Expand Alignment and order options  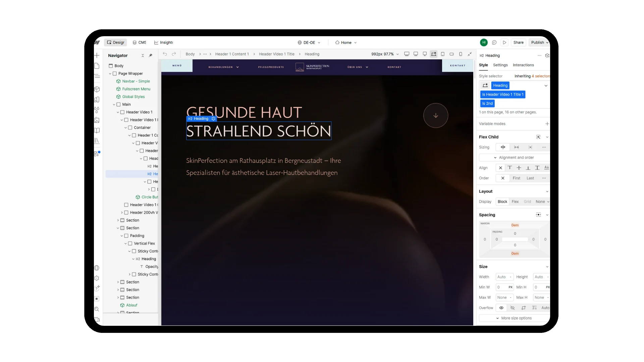click(514, 158)
